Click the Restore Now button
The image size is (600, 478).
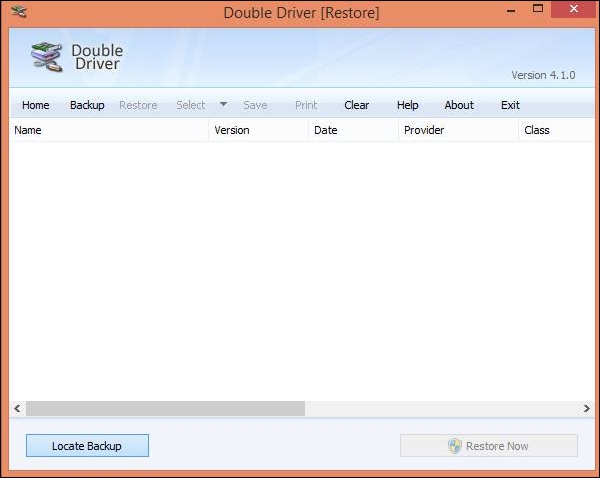point(489,445)
